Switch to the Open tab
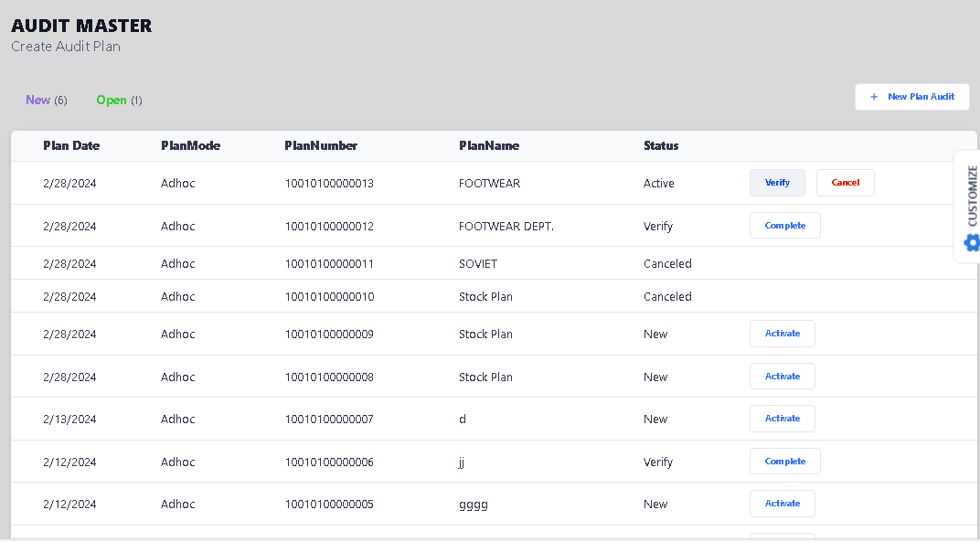This screenshot has width=980, height=542. click(x=112, y=100)
